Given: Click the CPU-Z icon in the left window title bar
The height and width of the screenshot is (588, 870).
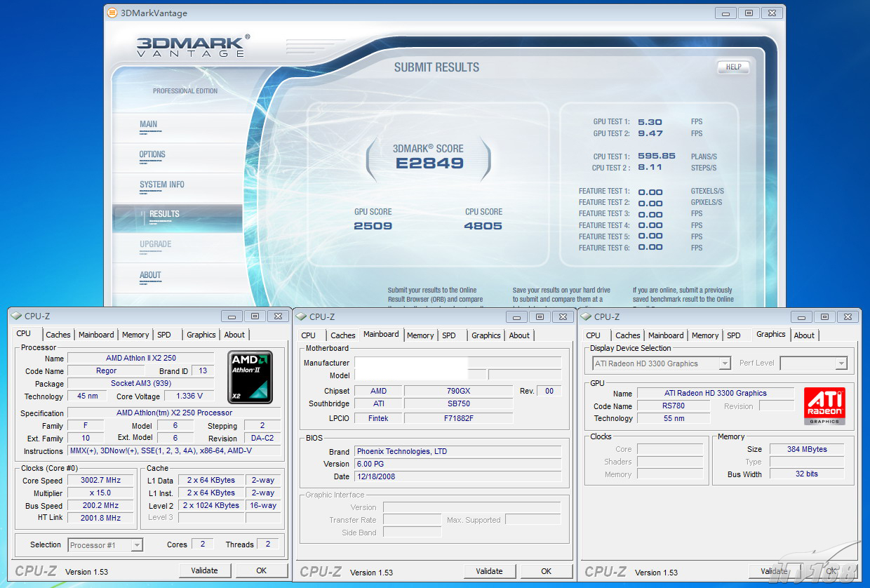Looking at the screenshot, I should (x=16, y=316).
